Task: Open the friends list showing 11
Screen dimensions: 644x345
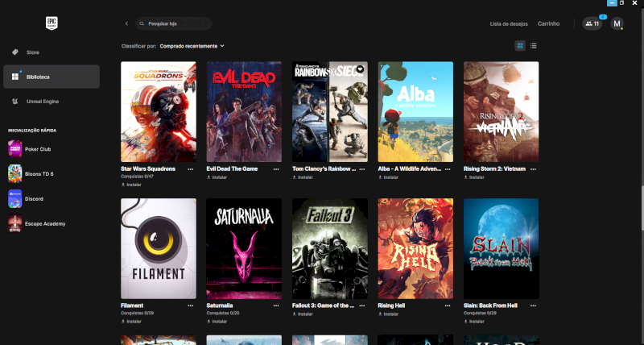Action: point(592,24)
